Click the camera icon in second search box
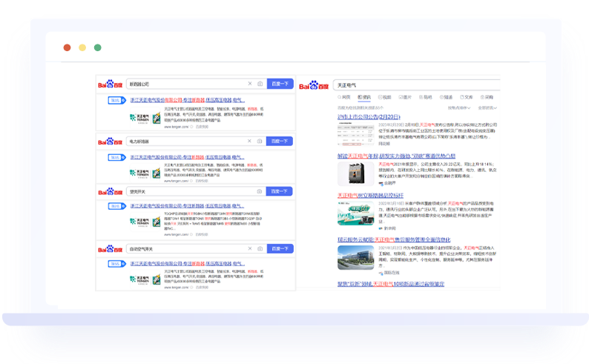Screen dimensions: 589x364 pyautogui.click(x=260, y=141)
